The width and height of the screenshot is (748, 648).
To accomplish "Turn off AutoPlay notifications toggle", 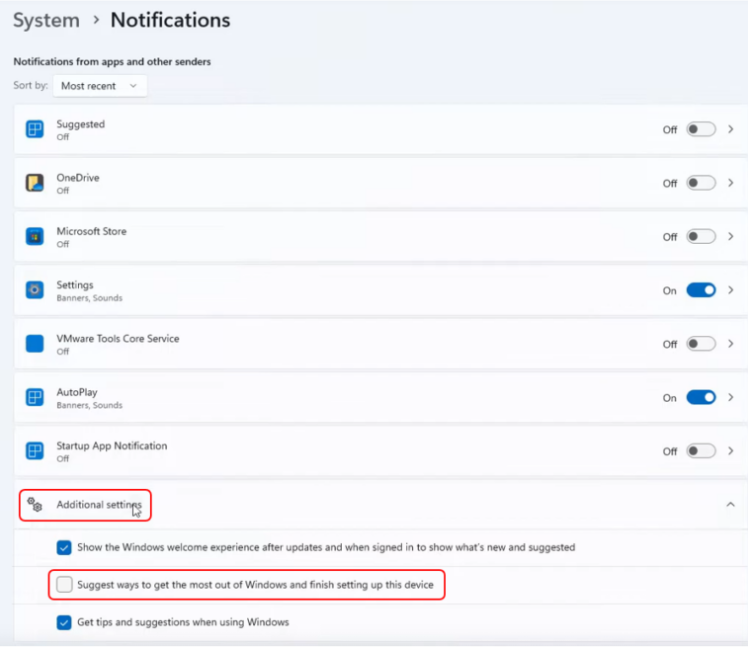I will tap(701, 397).
